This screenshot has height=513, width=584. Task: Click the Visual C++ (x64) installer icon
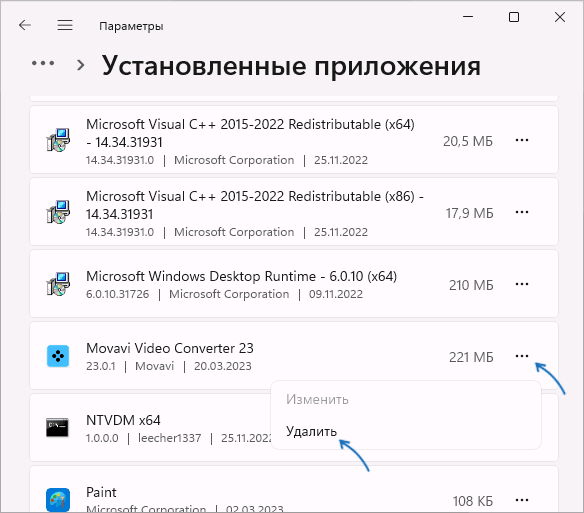pyautogui.click(x=58, y=140)
